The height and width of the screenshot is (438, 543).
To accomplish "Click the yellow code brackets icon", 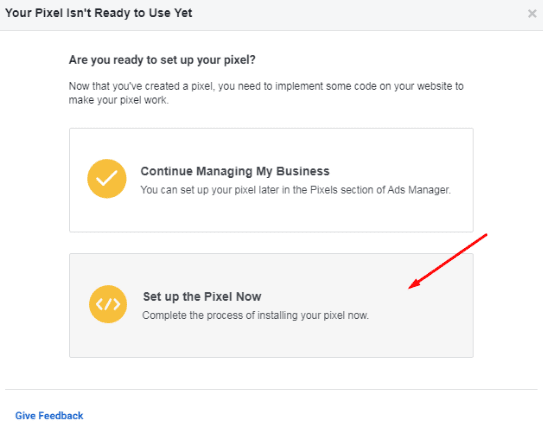I will (108, 304).
